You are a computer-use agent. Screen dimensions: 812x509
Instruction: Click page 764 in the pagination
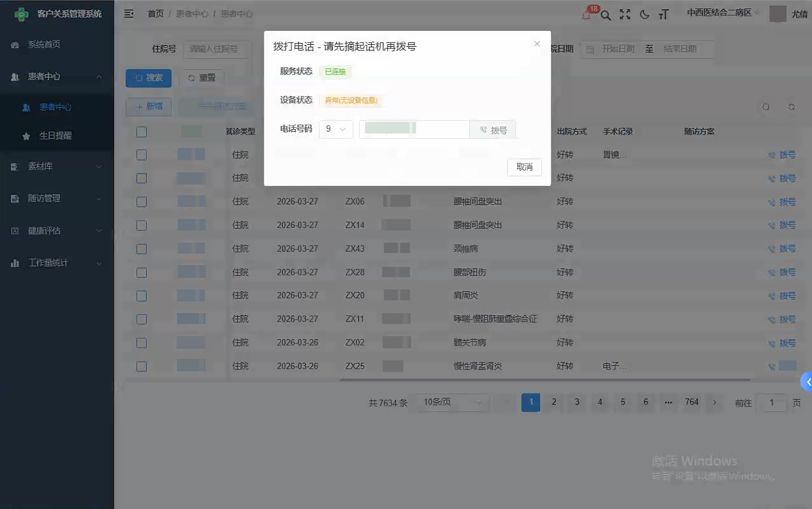[691, 402]
